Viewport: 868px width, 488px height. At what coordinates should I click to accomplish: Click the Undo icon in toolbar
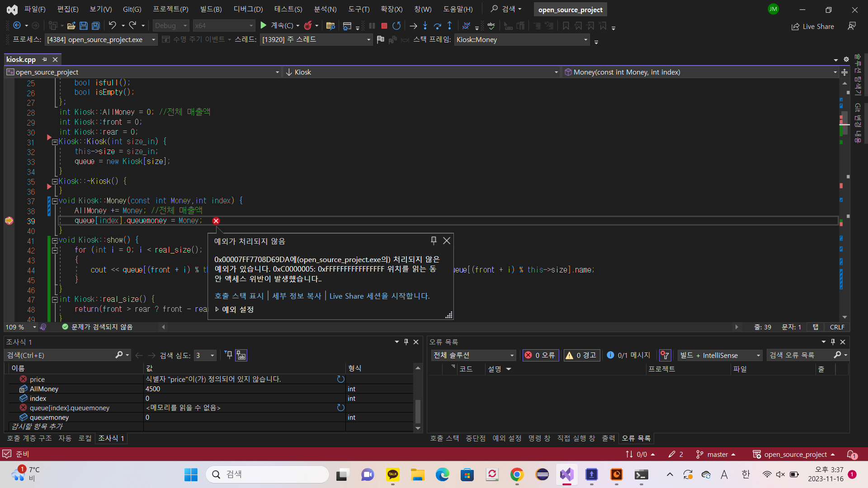(112, 26)
